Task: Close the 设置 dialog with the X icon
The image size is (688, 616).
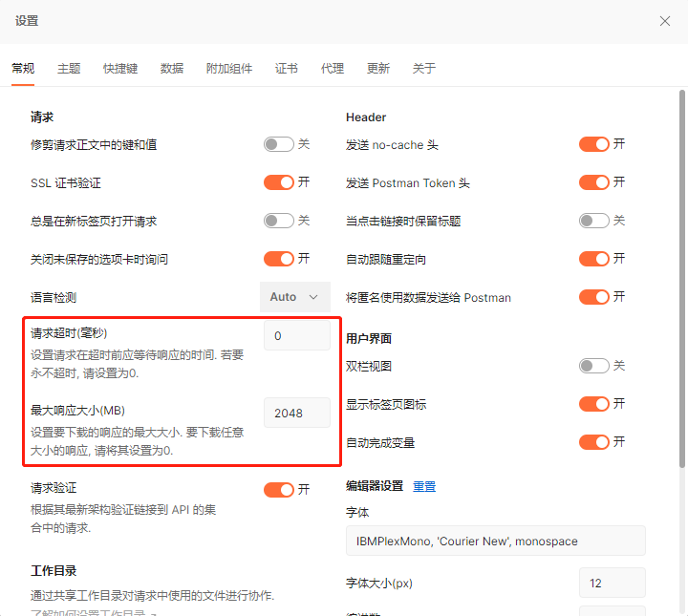Action: (x=665, y=21)
